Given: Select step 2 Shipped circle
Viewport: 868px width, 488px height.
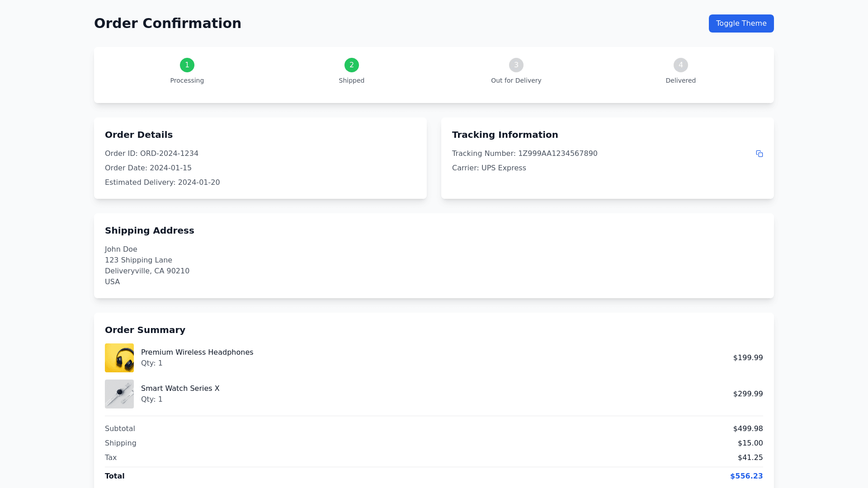Looking at the screenshot, I should point(352,65).
